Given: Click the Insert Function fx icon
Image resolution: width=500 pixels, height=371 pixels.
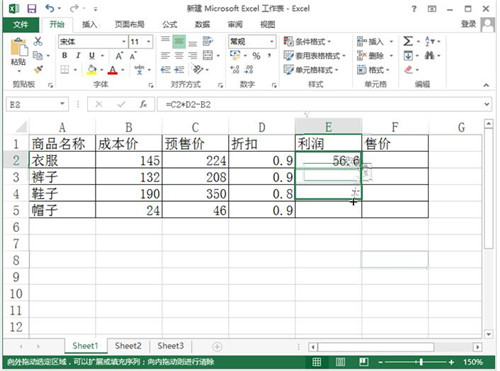Looking at the screenshot, I should point(143,105).
